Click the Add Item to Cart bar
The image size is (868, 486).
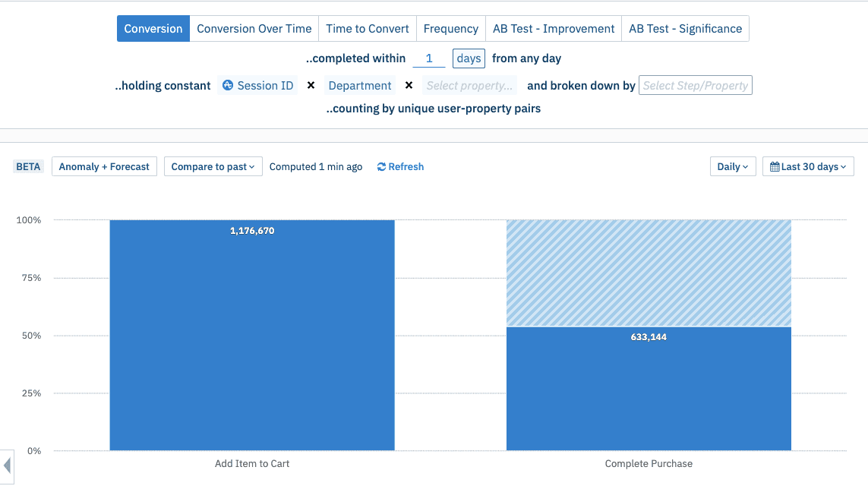[252, 334]
